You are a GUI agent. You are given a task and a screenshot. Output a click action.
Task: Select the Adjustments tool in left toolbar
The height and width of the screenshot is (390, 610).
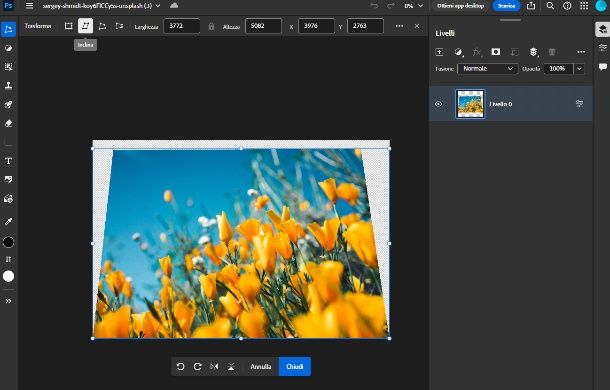(x=8, y=48)
